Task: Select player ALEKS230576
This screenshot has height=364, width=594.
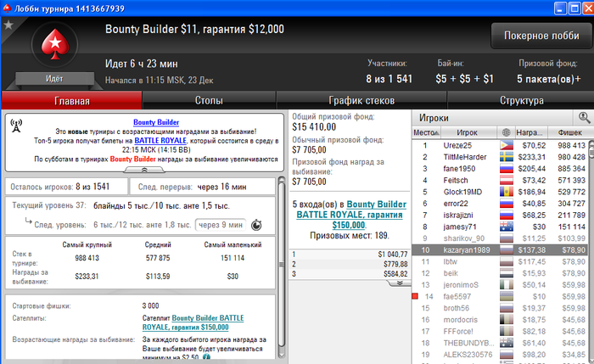Action: pyautogui.click(x=500, y=355)
